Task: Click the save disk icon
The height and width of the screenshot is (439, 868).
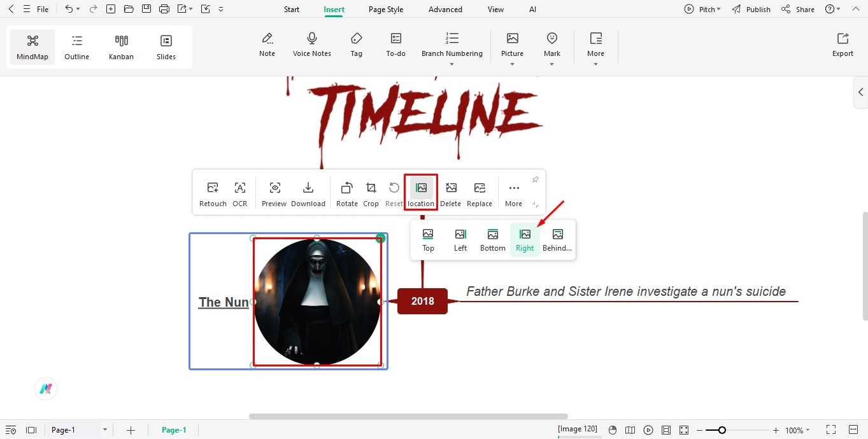Action: pos(146,9)
